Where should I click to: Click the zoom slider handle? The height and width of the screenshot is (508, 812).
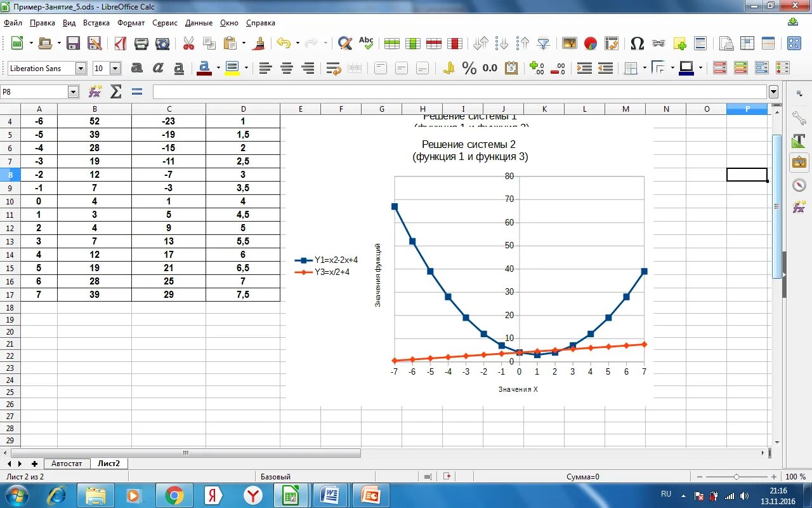click(737, 476)
